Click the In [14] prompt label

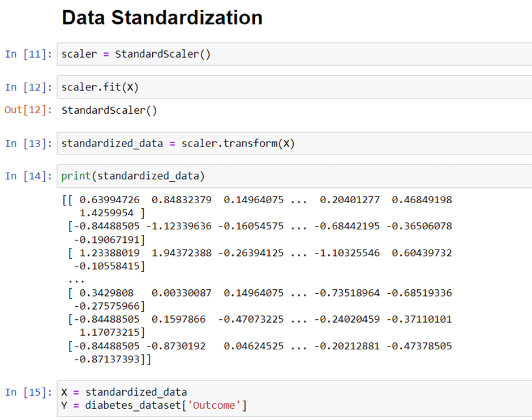tap(29, 177)
